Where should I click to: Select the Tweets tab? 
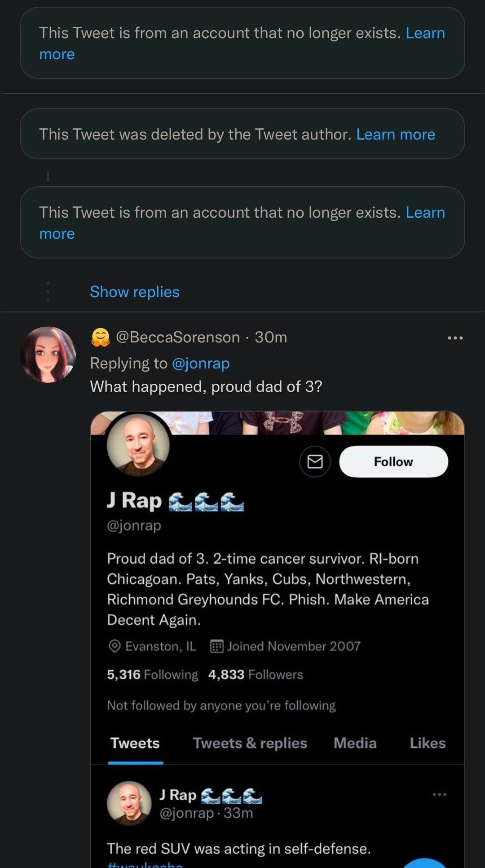coord(135,743)
